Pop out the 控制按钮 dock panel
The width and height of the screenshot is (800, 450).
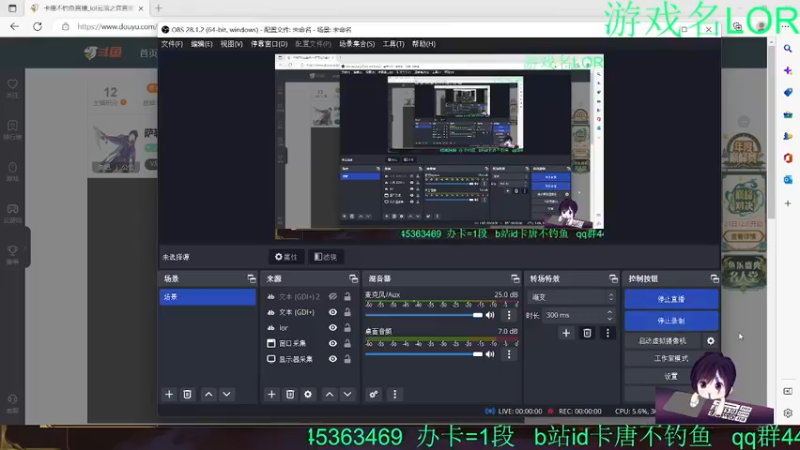coord(714,279)
